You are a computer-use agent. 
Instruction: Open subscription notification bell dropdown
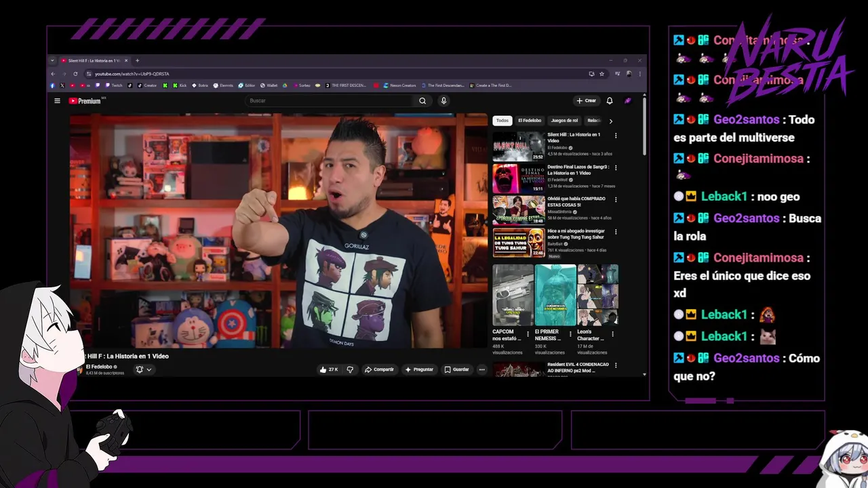(x=143, y=369)
